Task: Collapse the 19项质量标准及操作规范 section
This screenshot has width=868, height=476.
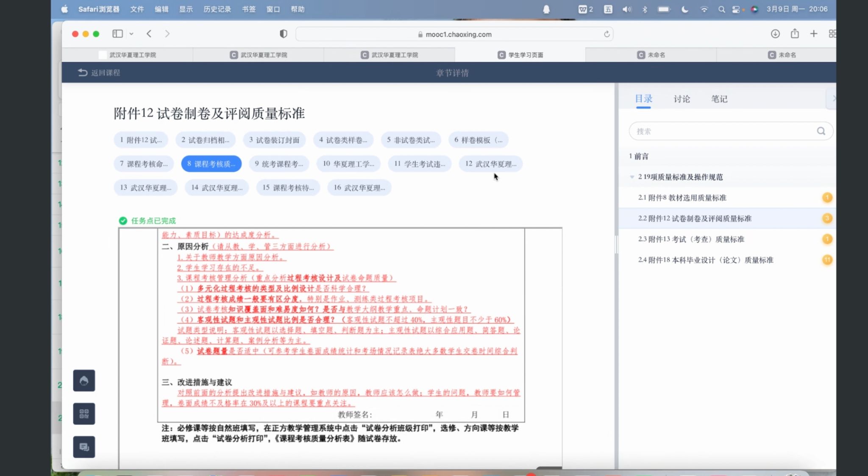Action: (x=632, y=177)
